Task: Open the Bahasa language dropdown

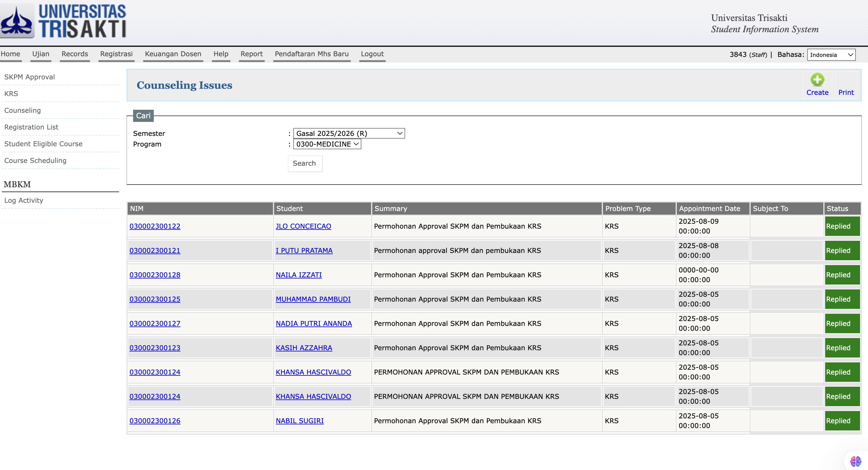Action: click(x=831, y=55)
